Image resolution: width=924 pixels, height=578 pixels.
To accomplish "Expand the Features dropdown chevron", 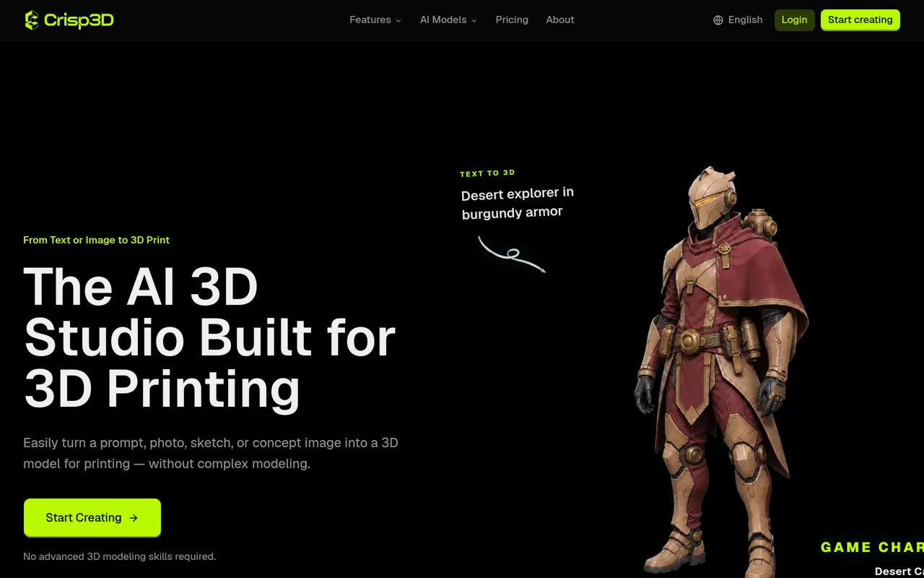I will (x=398, y=21).
